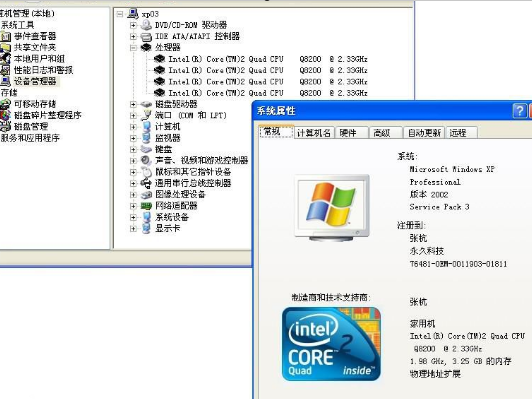
Task: Click the 'Service Pack 3' text
Action: tap(439, 207)
